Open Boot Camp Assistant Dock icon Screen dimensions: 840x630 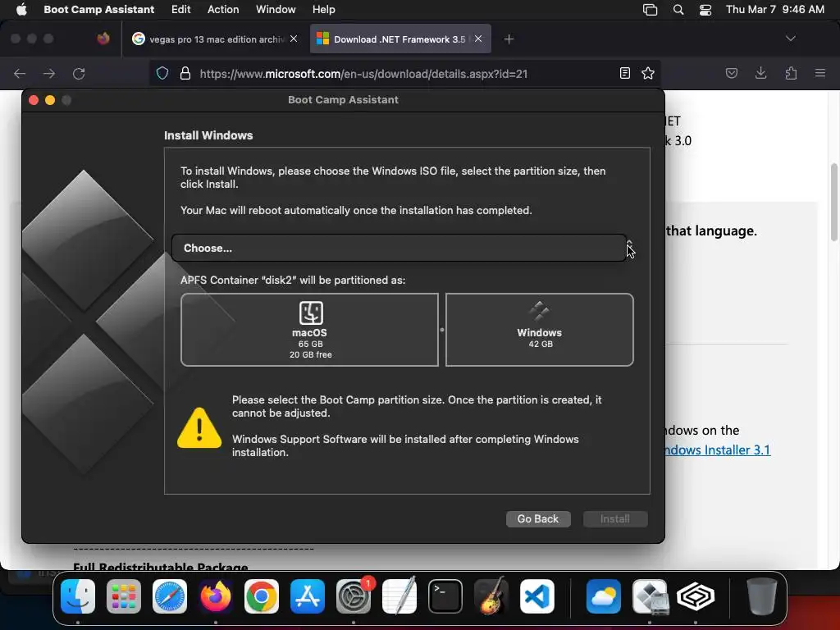650,596
